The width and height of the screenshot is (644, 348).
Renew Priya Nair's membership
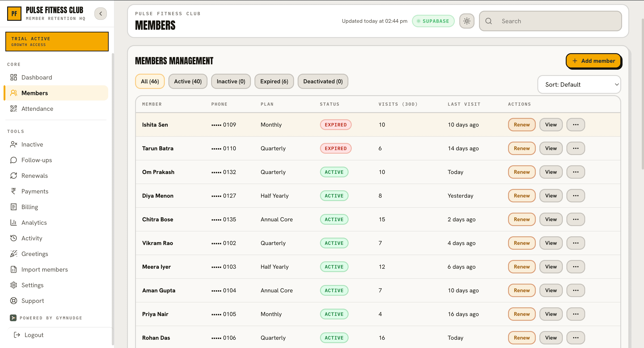point(521,314)
